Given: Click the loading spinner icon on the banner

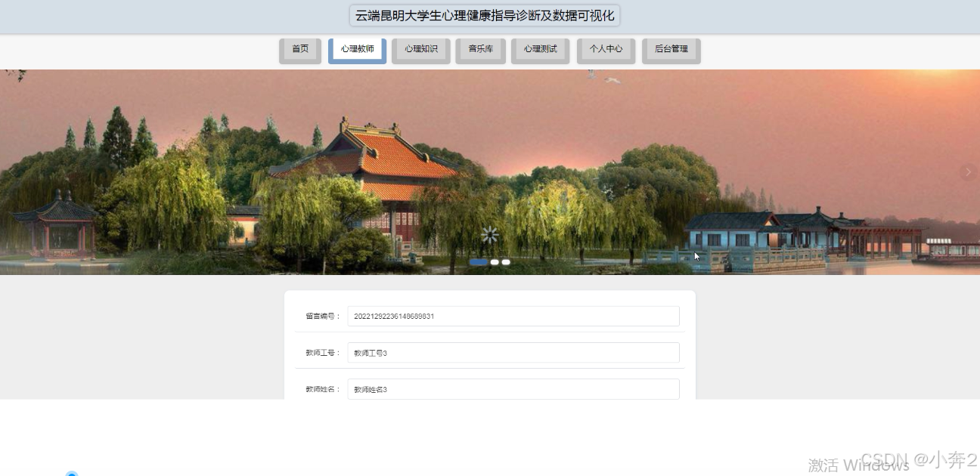Looking at the screenshot, I should [x=490, y=234].
